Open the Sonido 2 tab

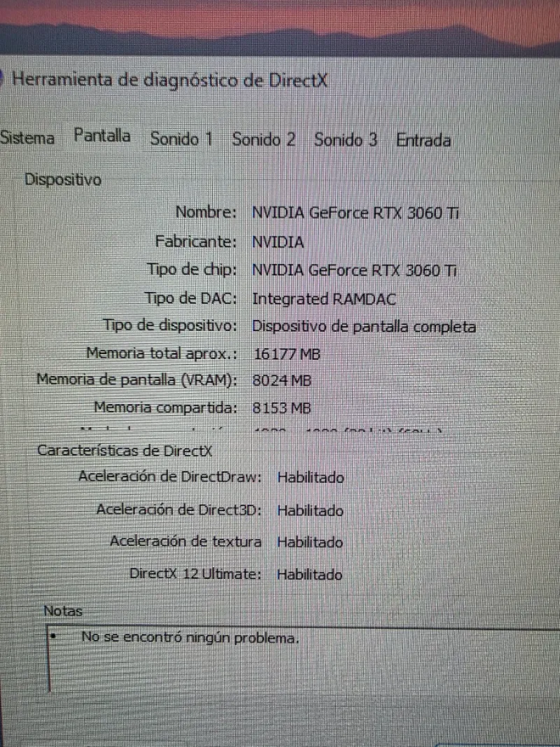click(x=263, y=139)
